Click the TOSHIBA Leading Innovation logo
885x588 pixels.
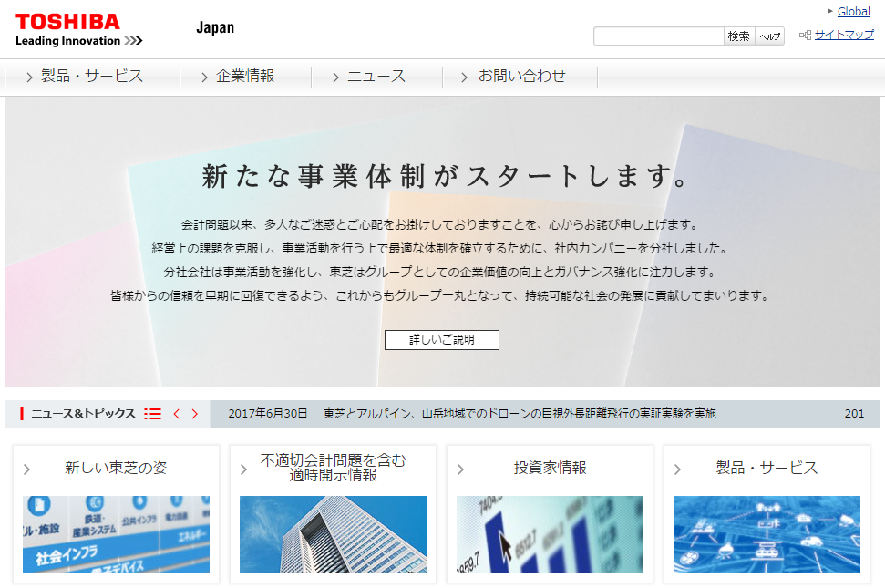tap(79, 30)
